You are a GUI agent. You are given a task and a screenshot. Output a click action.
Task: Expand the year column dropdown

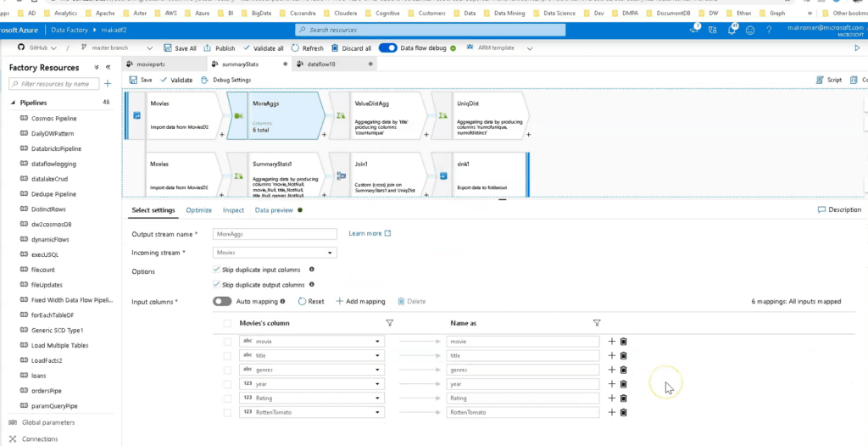[377, 384]
